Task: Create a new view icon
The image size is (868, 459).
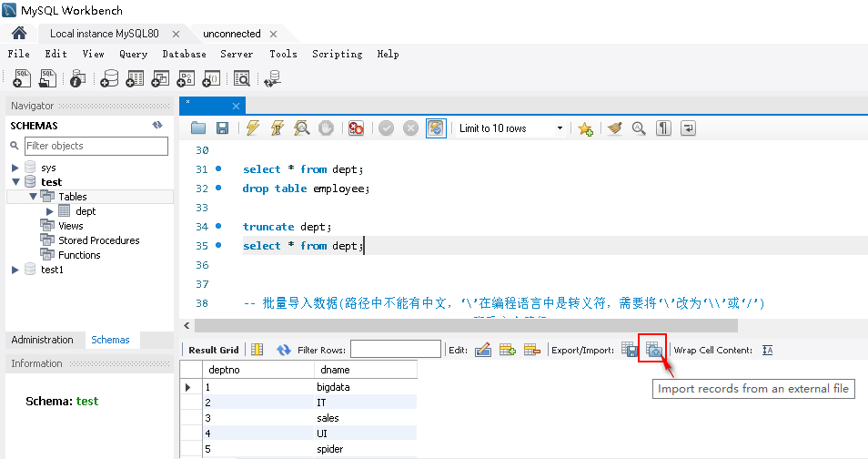Action: (160, 78)
